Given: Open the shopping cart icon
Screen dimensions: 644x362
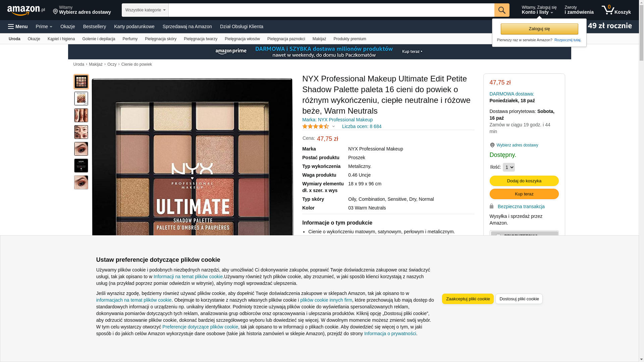Looking at the screenshot, I should [x=608, y=10].
